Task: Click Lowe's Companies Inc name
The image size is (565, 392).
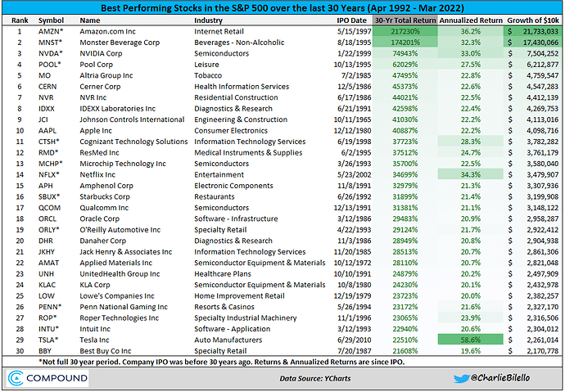Action: [x=117, y=296]
